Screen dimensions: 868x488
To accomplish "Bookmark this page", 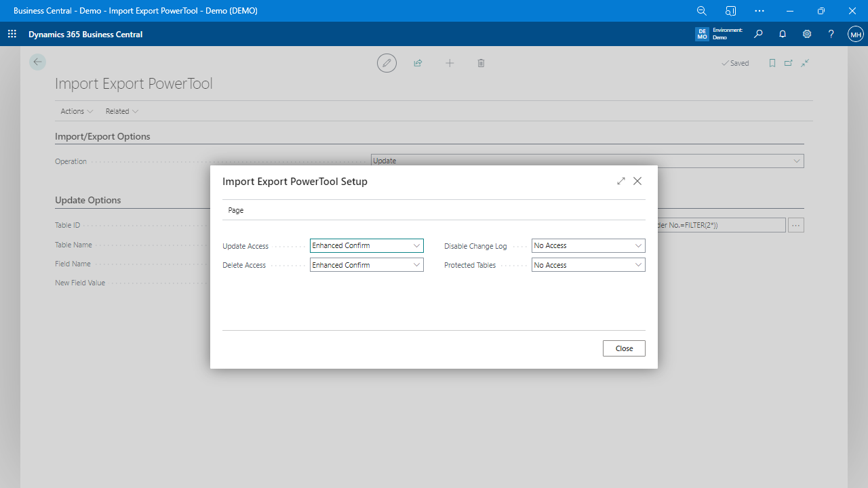I will [x=772, y=63].
